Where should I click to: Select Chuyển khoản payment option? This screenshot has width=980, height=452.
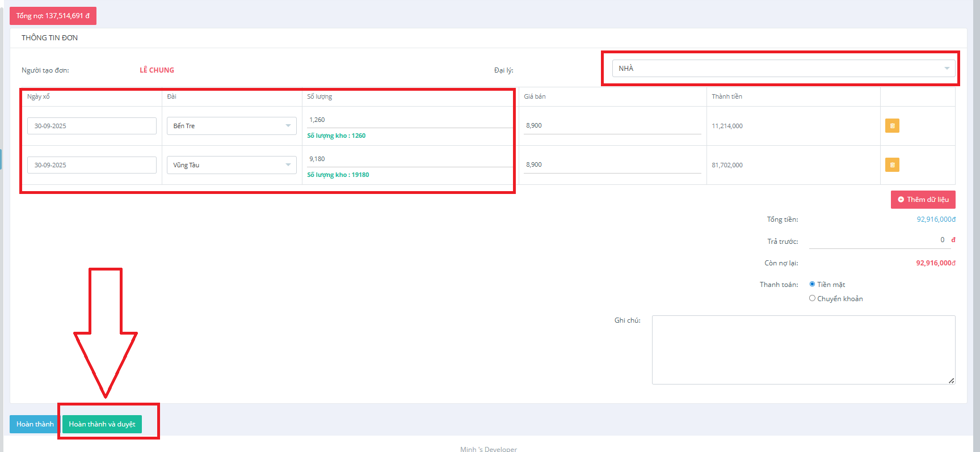point(812,298)
